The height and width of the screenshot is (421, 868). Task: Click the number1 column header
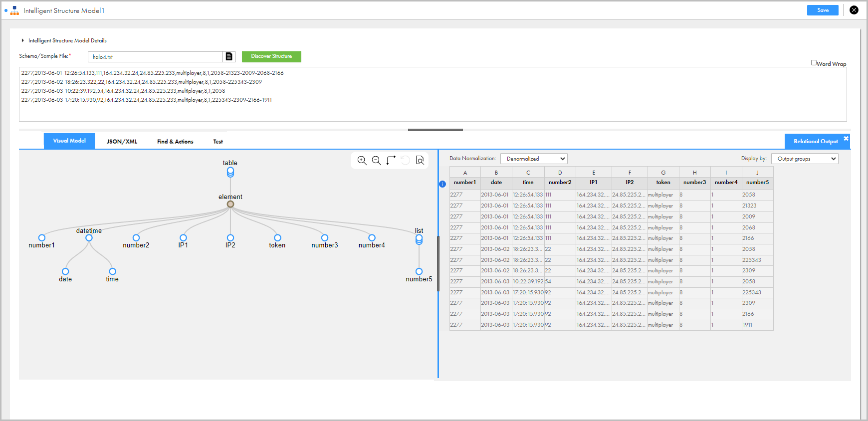click(465, 183)
